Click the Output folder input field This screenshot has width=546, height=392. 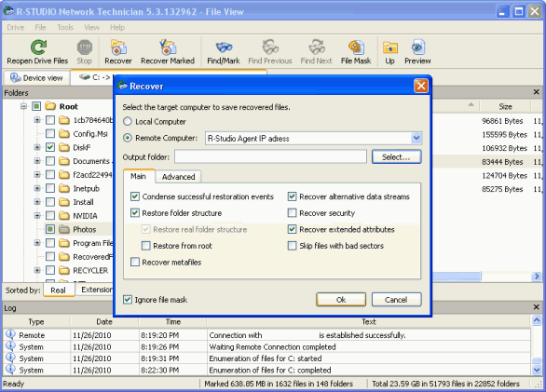(x=270, y=157)
